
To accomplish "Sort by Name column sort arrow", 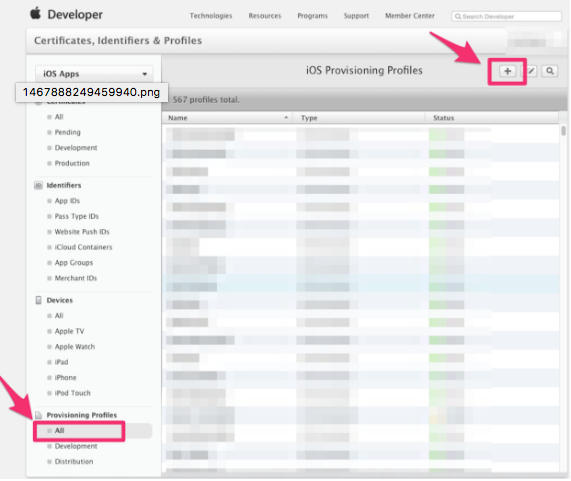I will click(286, 117).
